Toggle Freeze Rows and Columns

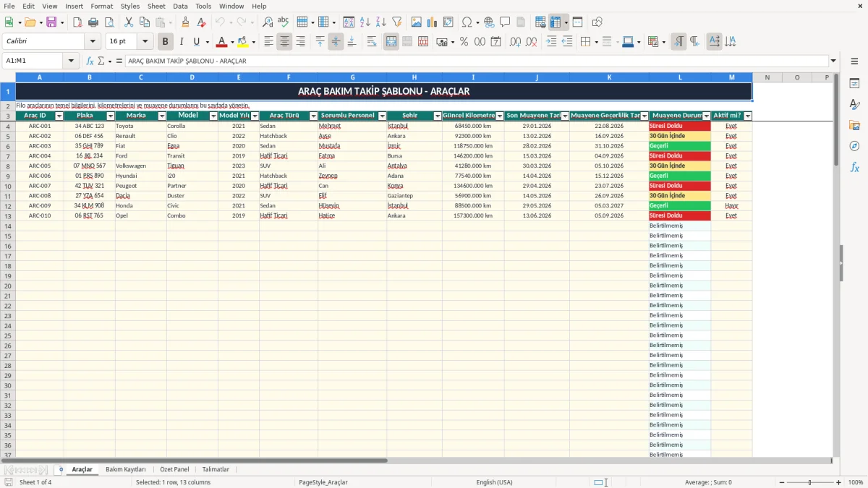(556, 22)
